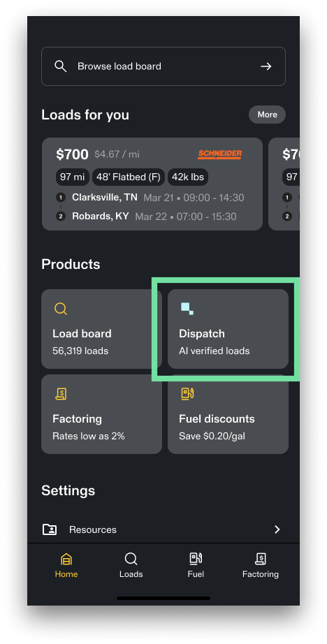327x644 pixels.
Task: Tap the More button
Action: pos(267,115)
